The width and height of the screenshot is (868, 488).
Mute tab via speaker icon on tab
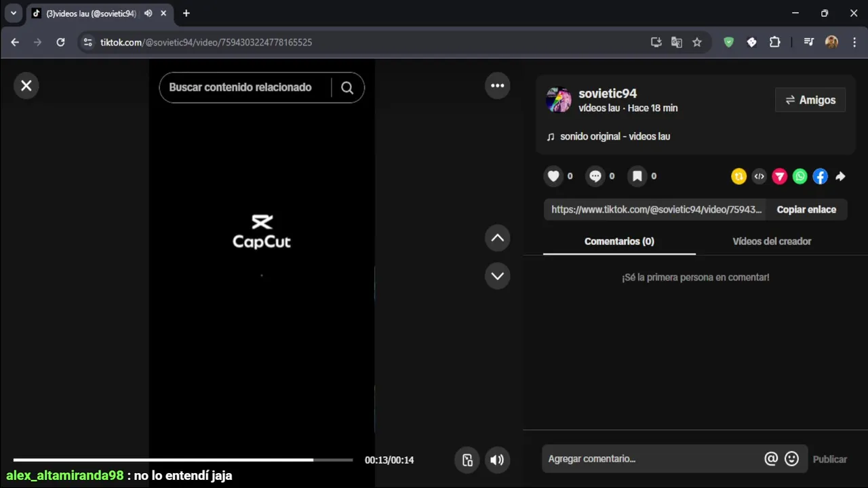pos(148,13)
